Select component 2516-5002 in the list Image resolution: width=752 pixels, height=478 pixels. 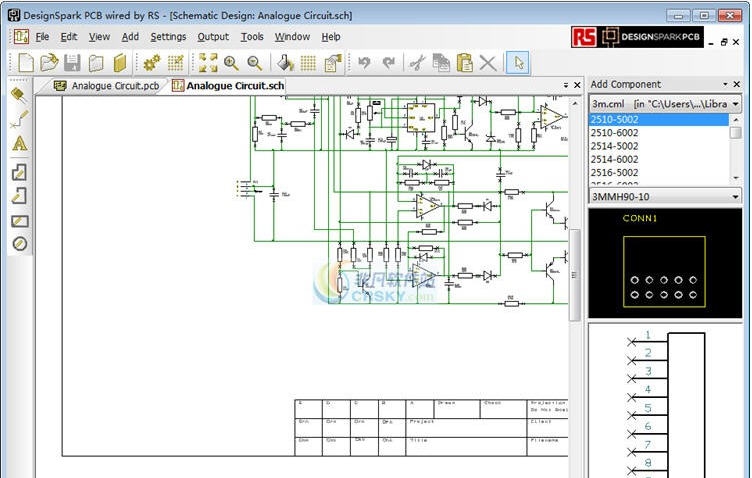pyautogui.click(x=658, y=173)
